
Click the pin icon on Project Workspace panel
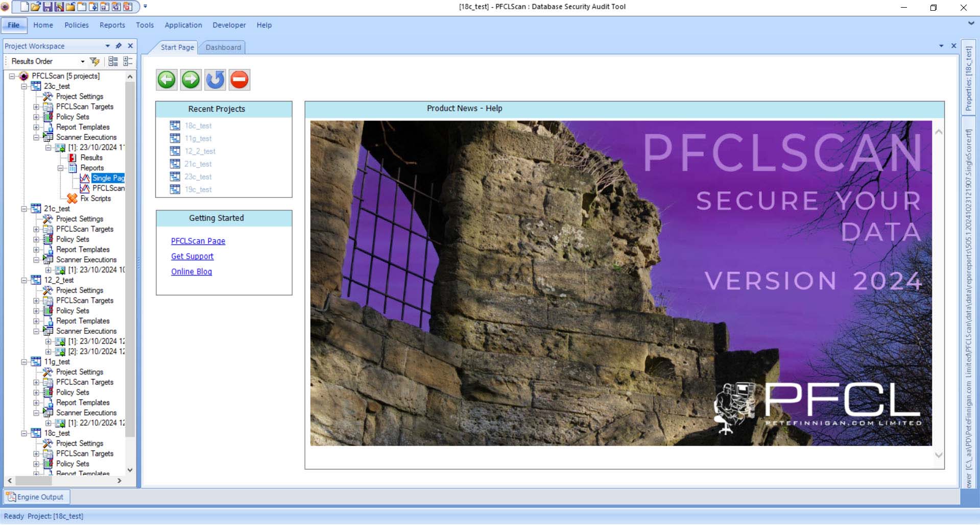point(118,46)
